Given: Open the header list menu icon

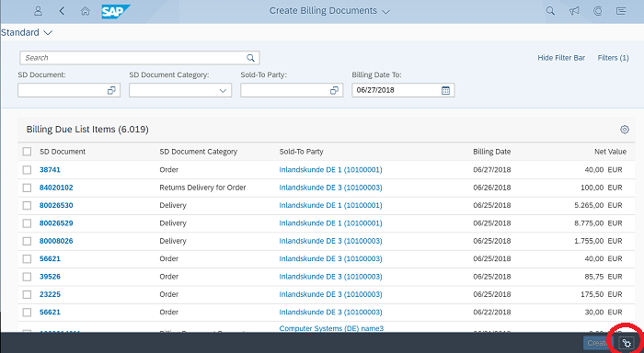Looking at the screenshot, I should (621, 11).
